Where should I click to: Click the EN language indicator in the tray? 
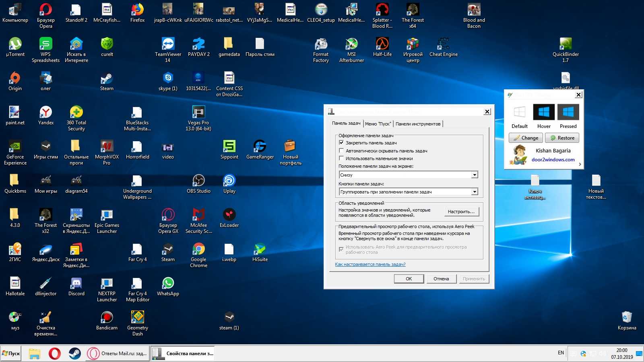point(561,353)
